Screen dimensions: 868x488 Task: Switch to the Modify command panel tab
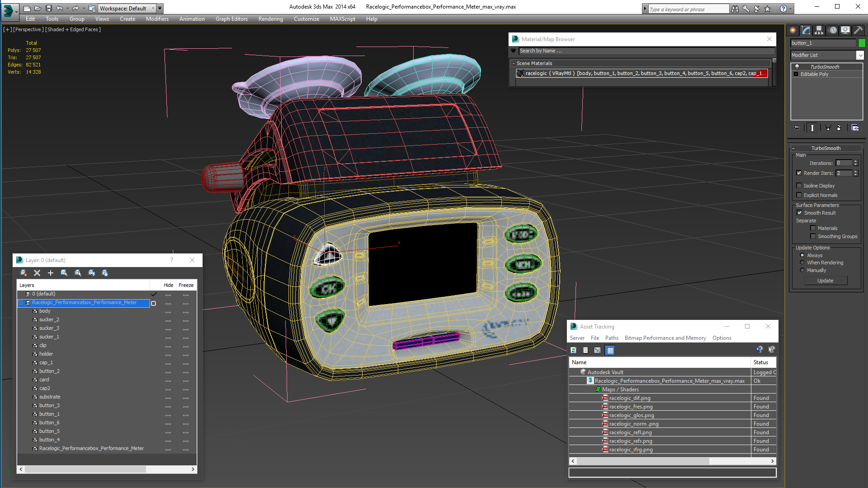point(806,30)
